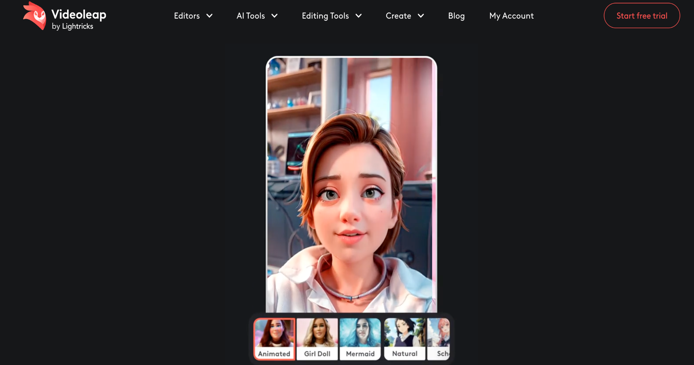694x365 pixels.
Task: Expand the Editing Tools dropdown chevron
Action: point(359,16)
